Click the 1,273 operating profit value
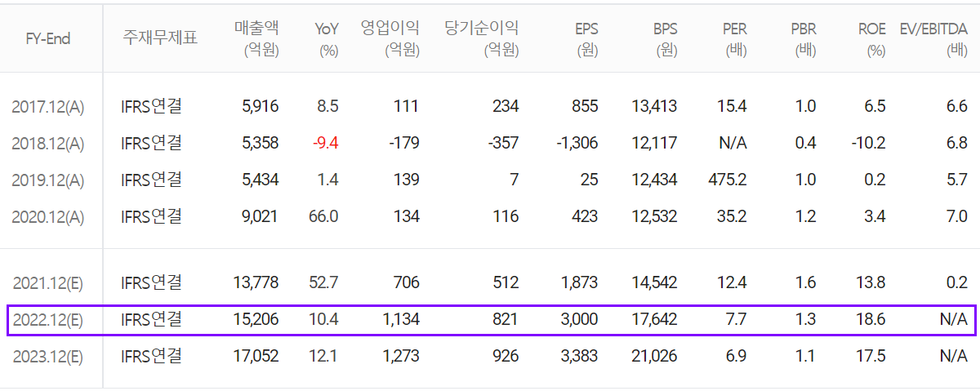980x391 pixels. (402, 356)
